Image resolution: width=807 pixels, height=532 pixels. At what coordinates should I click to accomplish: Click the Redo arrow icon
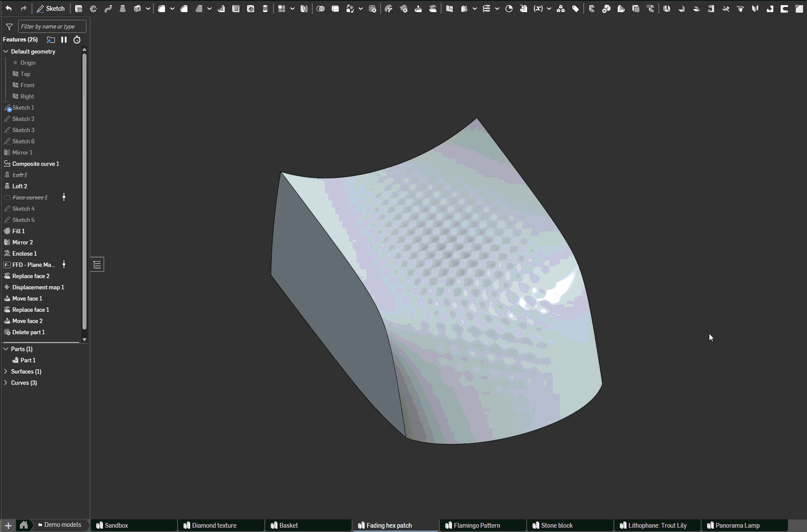point(24,9)
